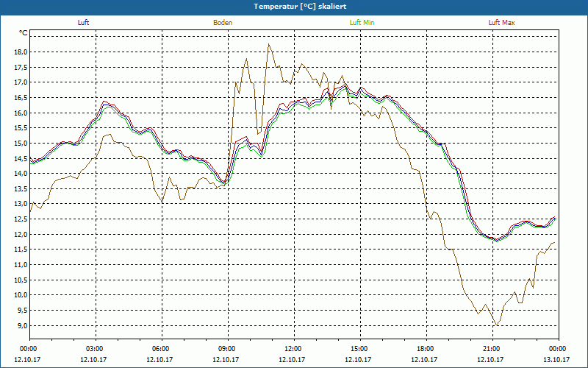The height and width of the screenshot is (368, 588).
Task: Click the 12,0 y-axis value
Action: pyautogui.click(x=21, y=234)
